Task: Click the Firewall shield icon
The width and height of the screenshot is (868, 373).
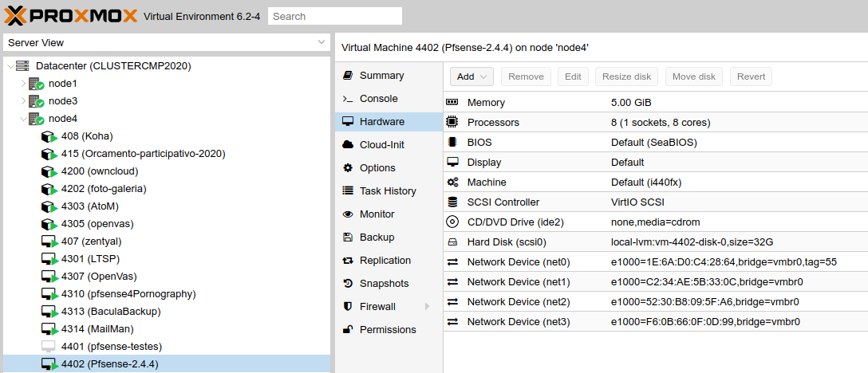Action: pos(348,307)
